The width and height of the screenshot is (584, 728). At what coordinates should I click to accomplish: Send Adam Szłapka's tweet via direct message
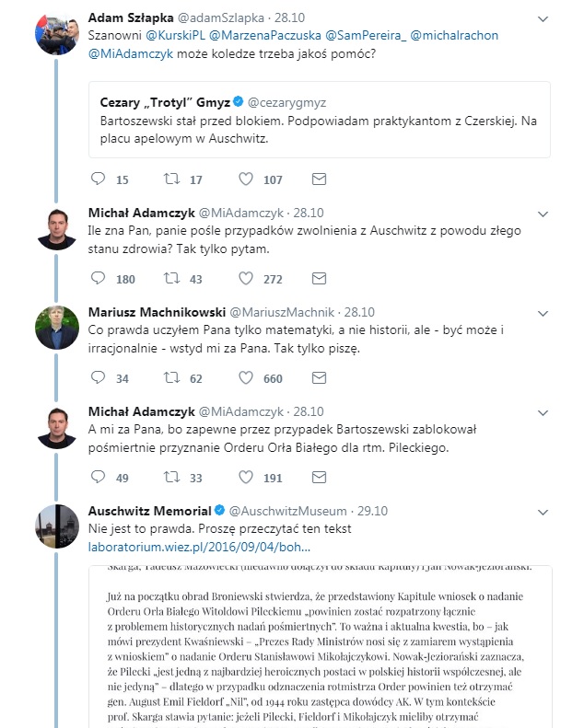[x=319, y=179]
